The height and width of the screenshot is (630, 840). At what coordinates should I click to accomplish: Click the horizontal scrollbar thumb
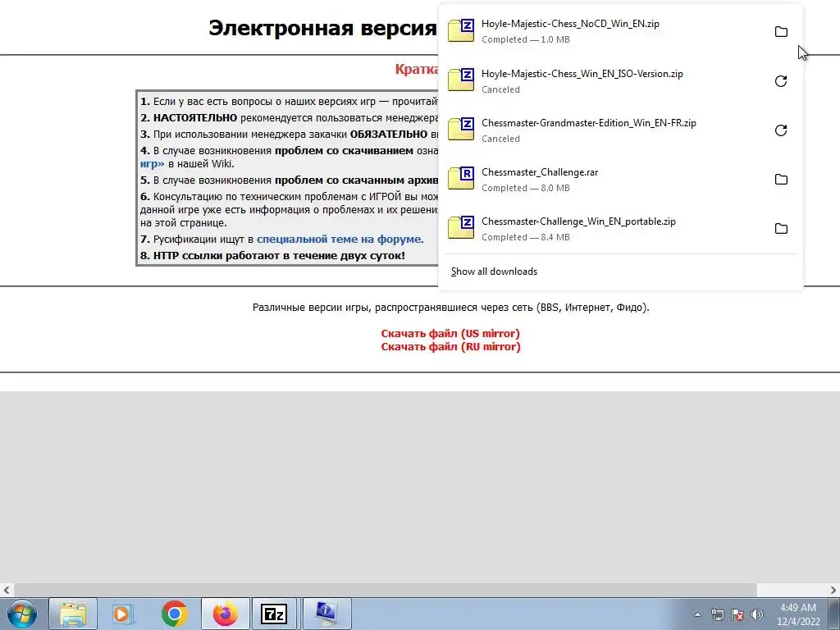[385, 591]
